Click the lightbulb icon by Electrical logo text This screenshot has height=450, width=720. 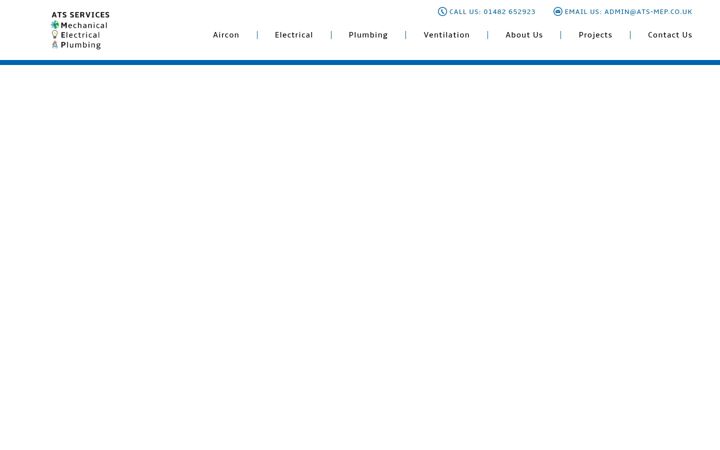[55, 34]
